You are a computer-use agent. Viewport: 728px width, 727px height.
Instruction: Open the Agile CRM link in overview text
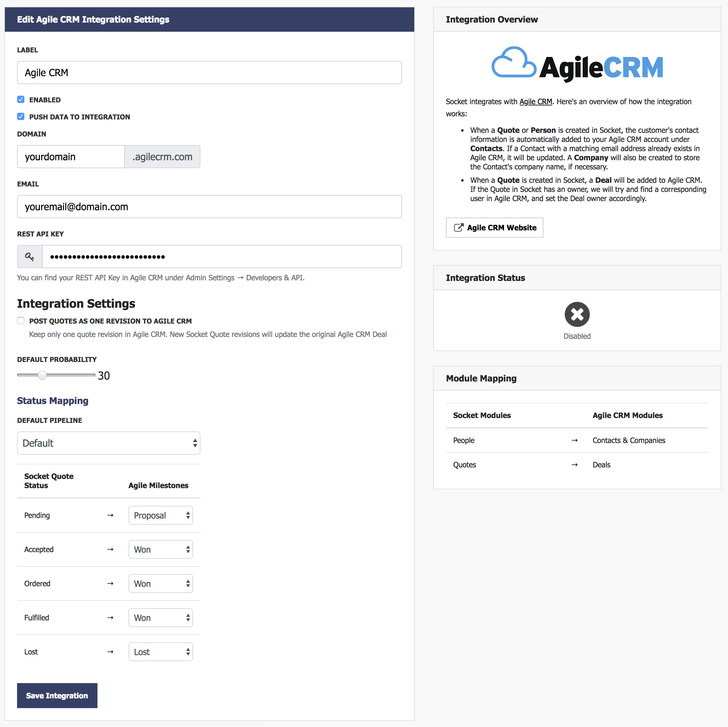click(x=535, y=101)
